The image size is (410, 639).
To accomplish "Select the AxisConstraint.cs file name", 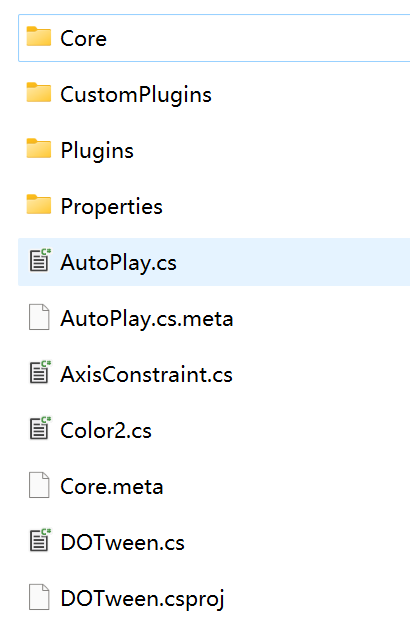I will click(146, 375).
